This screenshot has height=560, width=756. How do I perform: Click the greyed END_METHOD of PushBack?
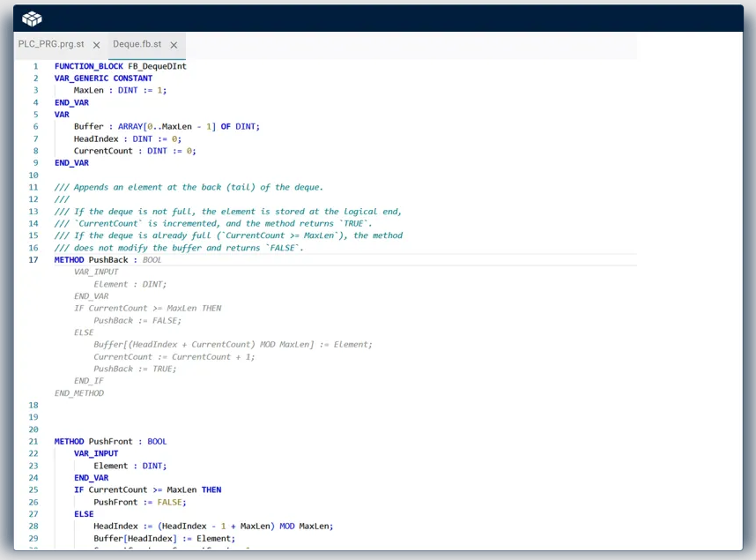78,393
